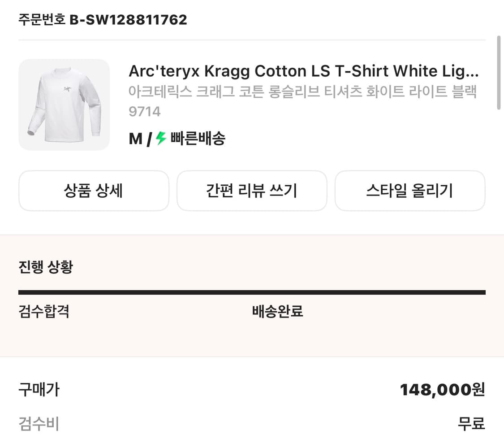Click the green lightning bolt fast-delivery icon

click(x=161, y=139)
